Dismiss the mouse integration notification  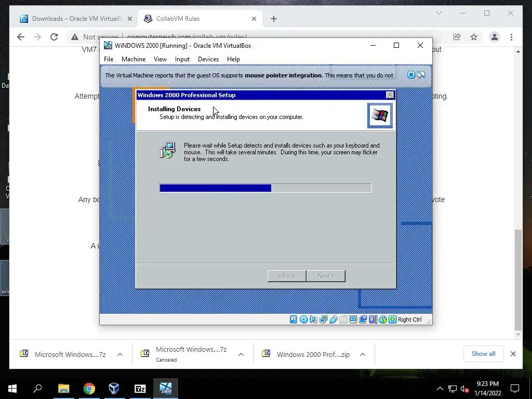[411, 75]
